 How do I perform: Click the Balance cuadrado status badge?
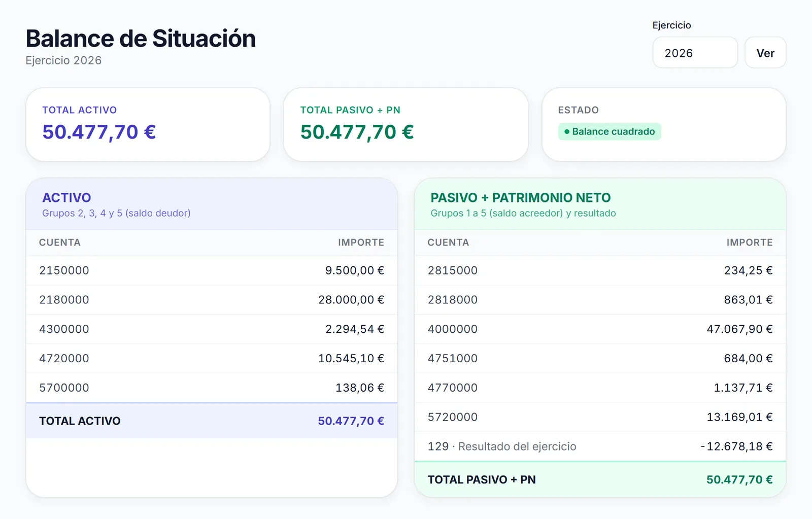coord(610,131)
